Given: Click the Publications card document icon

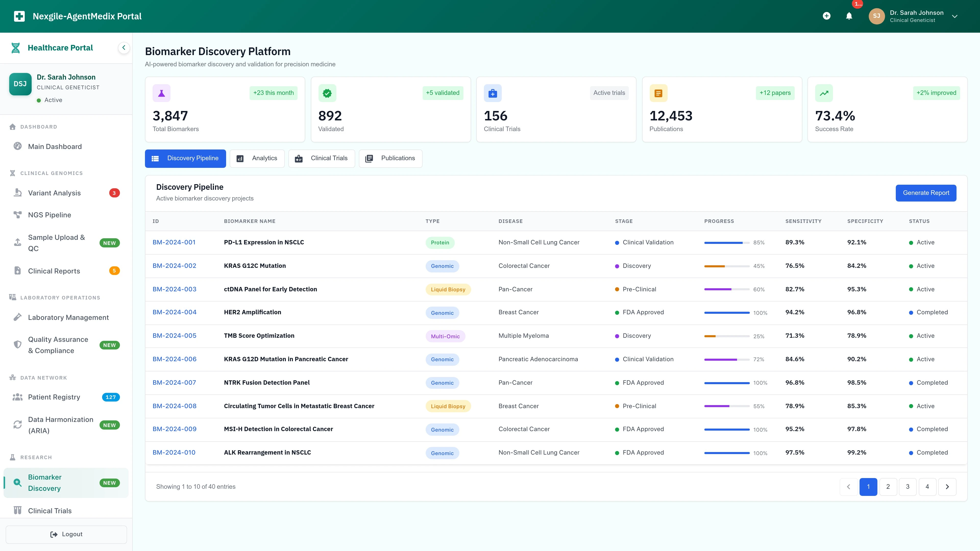Looking at the screenshot, I should click(658, 93).
